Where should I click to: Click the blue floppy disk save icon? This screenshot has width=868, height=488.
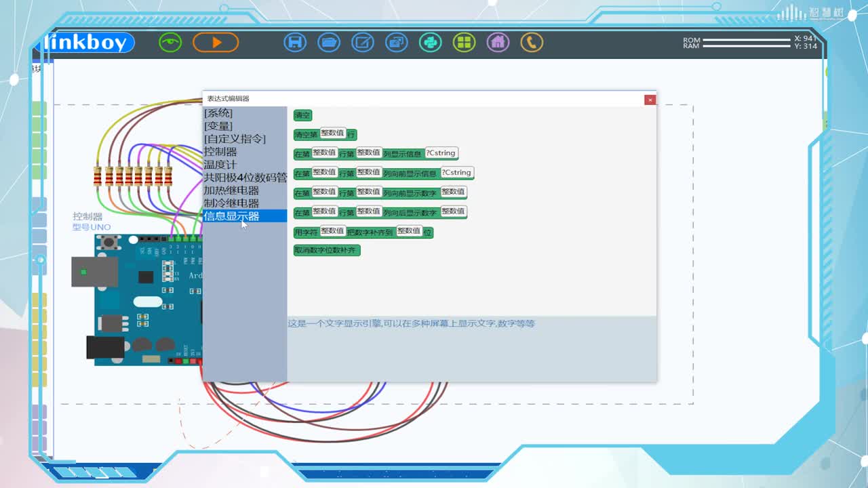pyautogui.click(x=295, y=42)
